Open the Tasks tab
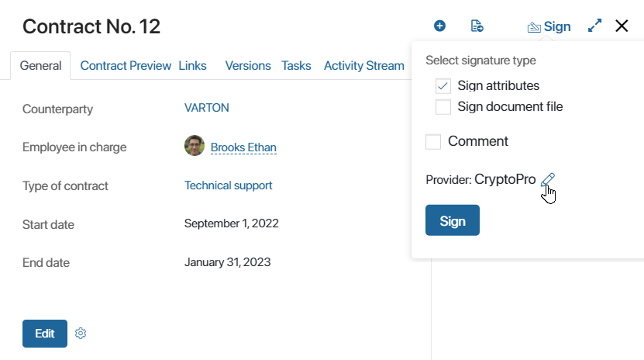The width and height of the screenshot is (644, 360). (x=296, y=66)
